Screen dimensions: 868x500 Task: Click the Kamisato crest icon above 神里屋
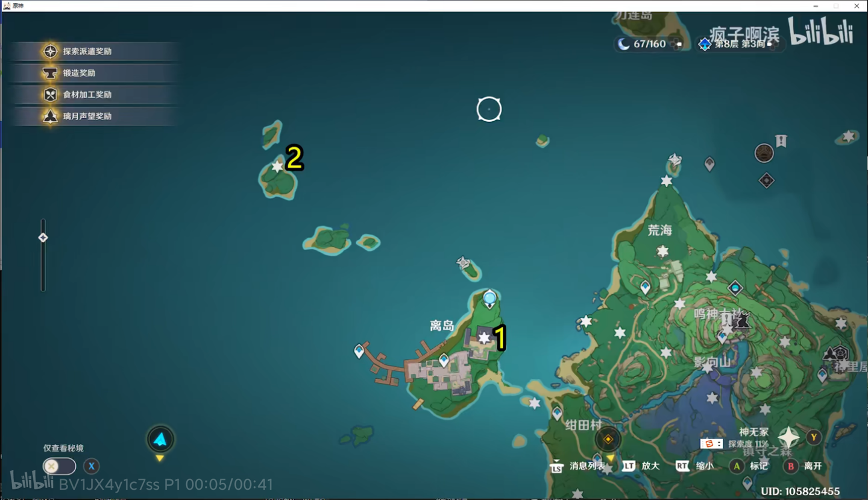[x=840, y=353]
